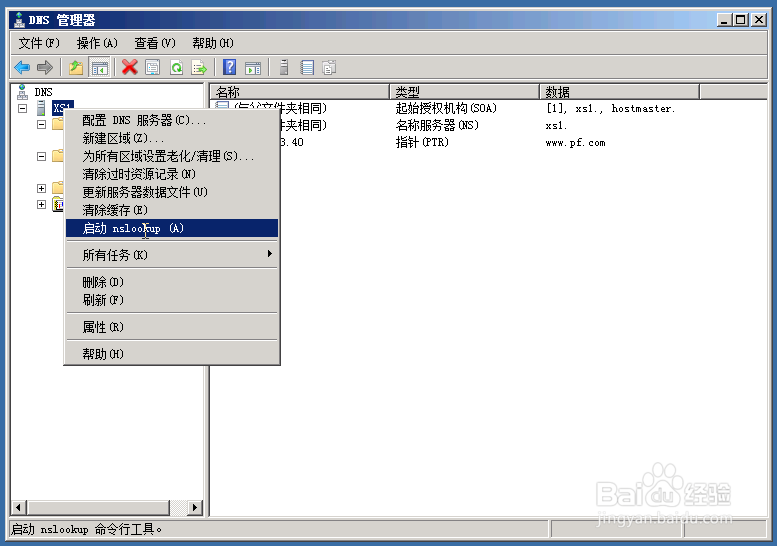The width and height of the screenshot is (777, 546).
Task: Click the Up one level folder icon
Action: coord(76,67)
